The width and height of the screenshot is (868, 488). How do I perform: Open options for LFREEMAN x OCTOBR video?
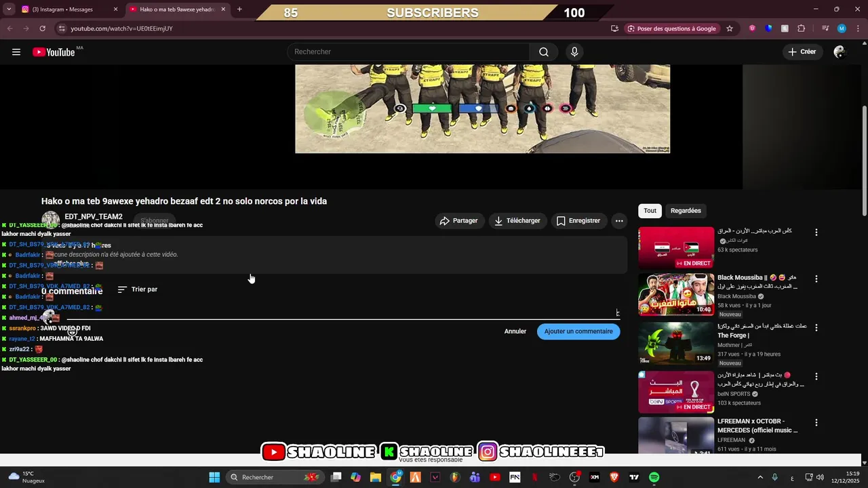[816, 422]
